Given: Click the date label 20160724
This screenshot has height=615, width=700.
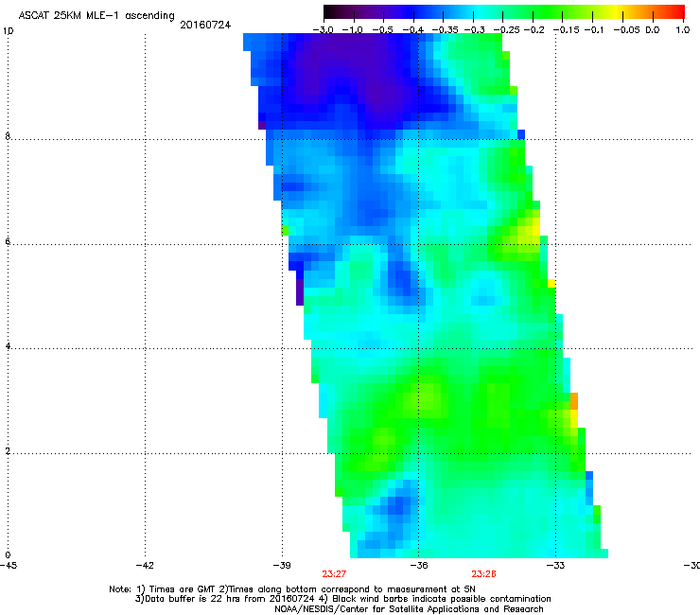Looking at the screenshot, I should [205, 25].
